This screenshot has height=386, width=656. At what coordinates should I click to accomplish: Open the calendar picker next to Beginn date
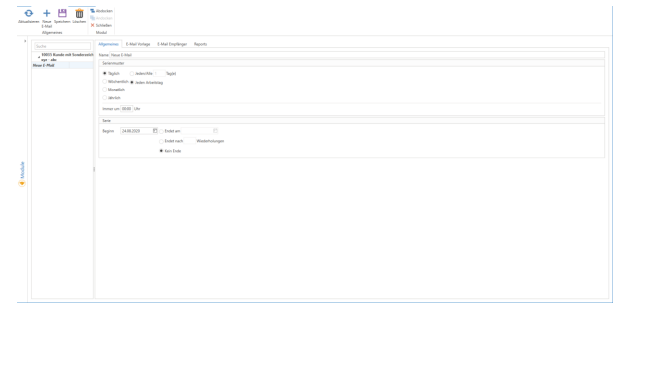click(155, 131)
